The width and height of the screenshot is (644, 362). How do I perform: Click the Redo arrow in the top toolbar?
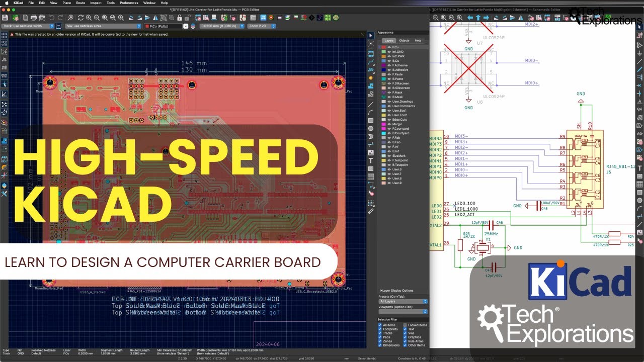click(x=60, y=18)
